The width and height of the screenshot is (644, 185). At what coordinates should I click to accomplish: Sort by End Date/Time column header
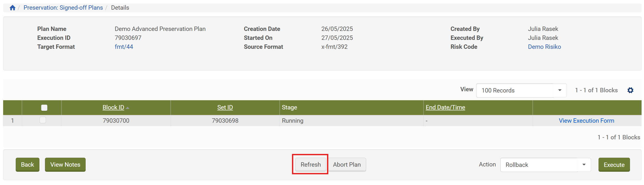(x=445, y=107)
